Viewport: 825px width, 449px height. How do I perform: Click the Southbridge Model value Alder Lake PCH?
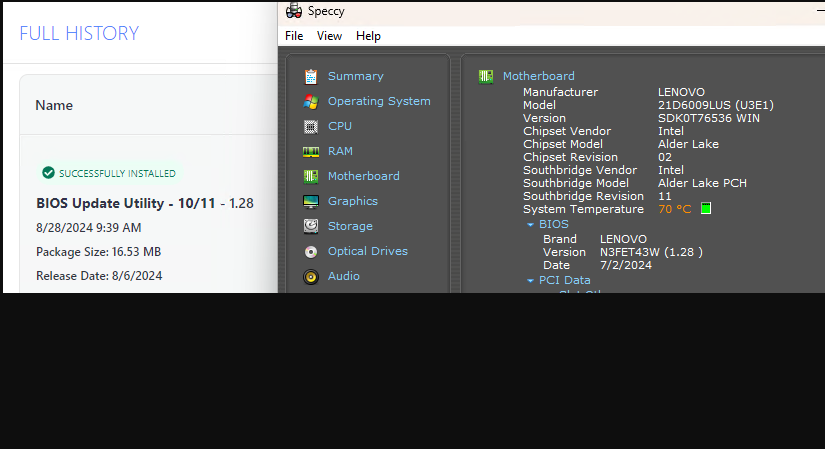pos(702,183)
